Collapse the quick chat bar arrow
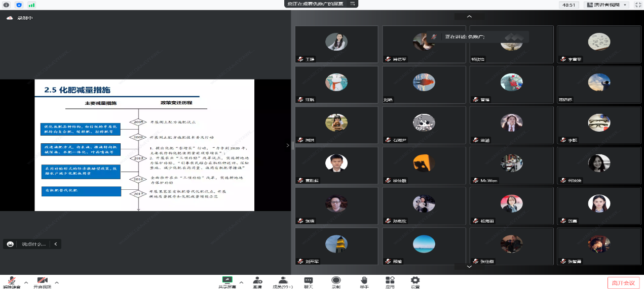This screenshot has height=289, width=644. tap(55, 244)
